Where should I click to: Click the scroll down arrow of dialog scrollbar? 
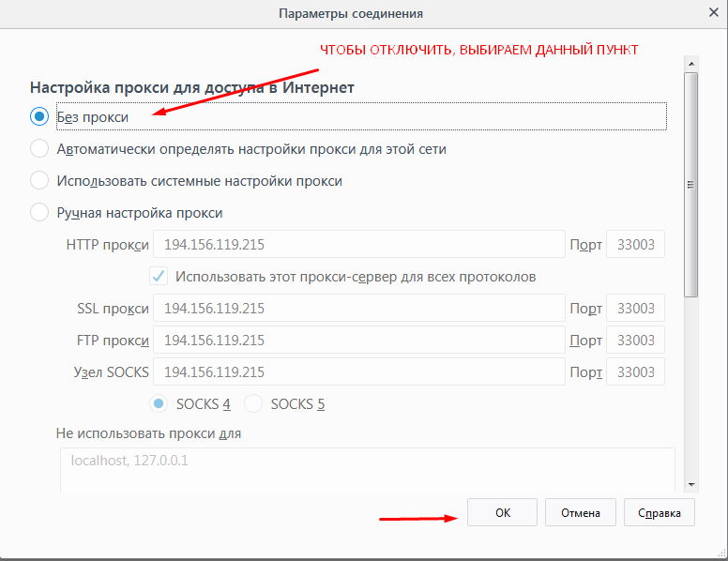[x=691, y=484]
